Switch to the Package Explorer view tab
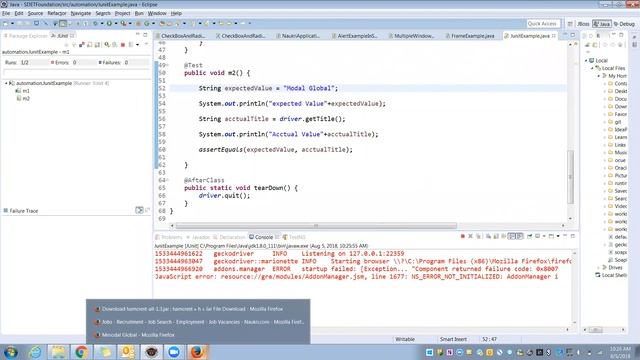 point(25,36)
